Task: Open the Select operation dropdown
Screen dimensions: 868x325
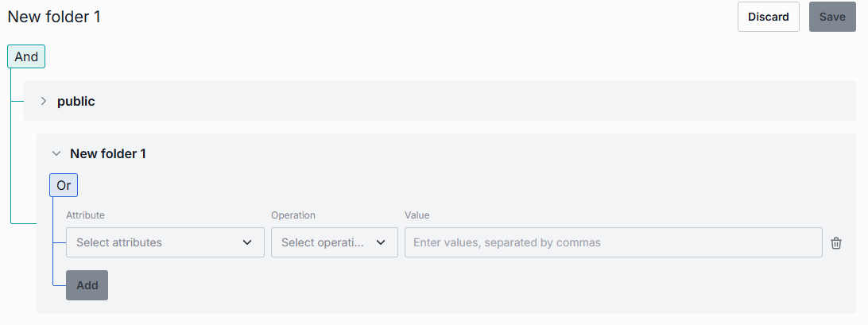Action: [335, 242]
